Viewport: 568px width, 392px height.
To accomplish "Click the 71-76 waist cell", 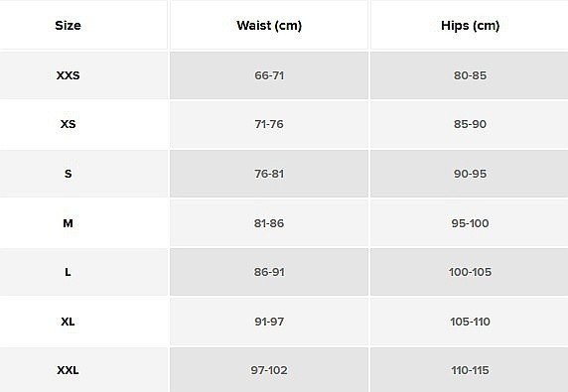I will [x=269, y=124].
